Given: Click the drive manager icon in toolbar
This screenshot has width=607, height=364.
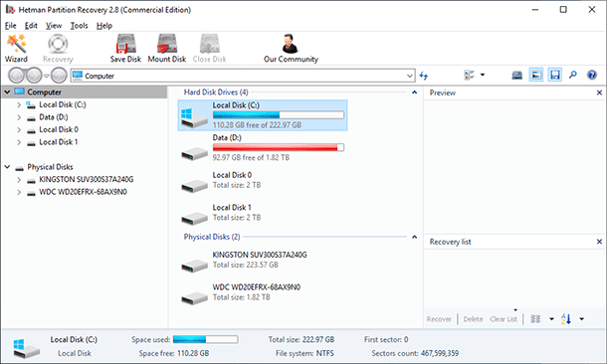Looking at the screenshot, I should pyautogui.click(x=517, y=75).
